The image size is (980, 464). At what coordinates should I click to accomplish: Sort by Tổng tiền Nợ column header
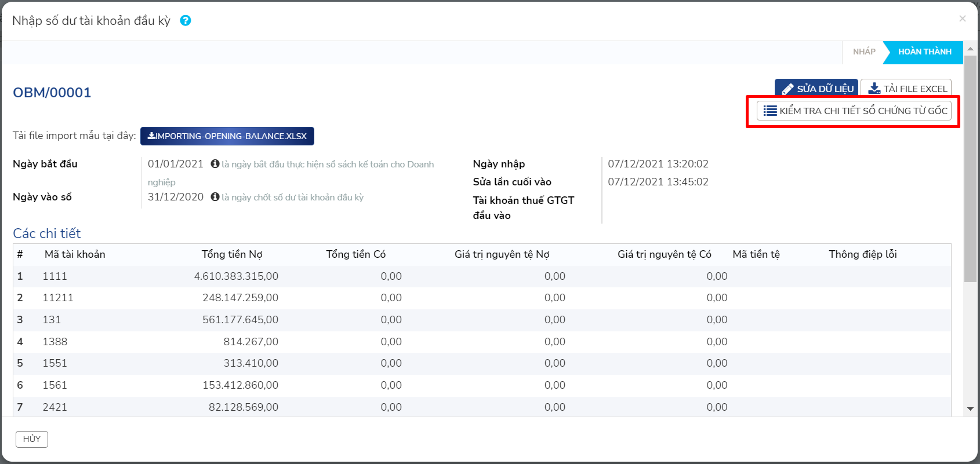232,254
